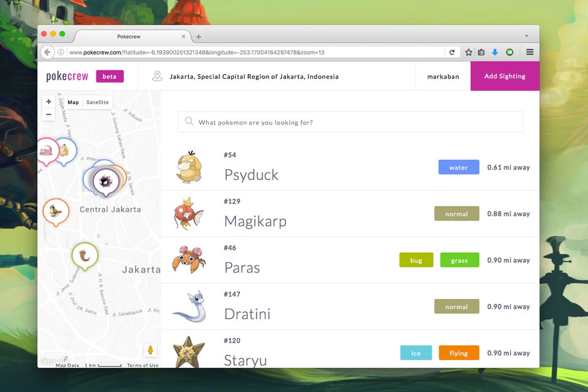
Task: Switch map to Map view
Action: point(73,102)
